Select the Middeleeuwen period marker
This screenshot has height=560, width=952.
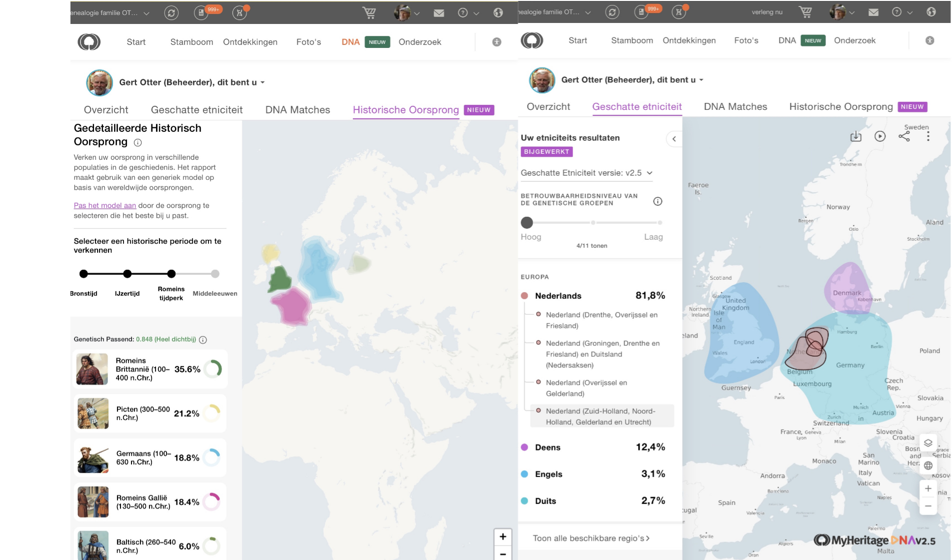click(215, 274)
